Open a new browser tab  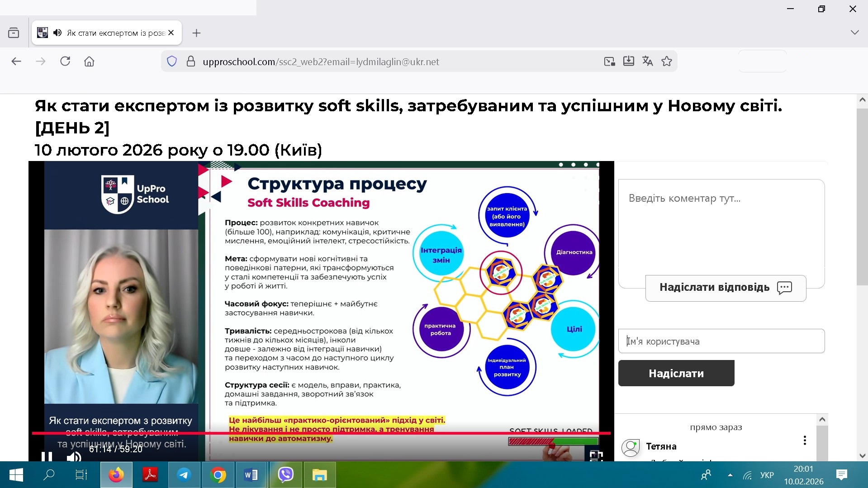(196, 33)
